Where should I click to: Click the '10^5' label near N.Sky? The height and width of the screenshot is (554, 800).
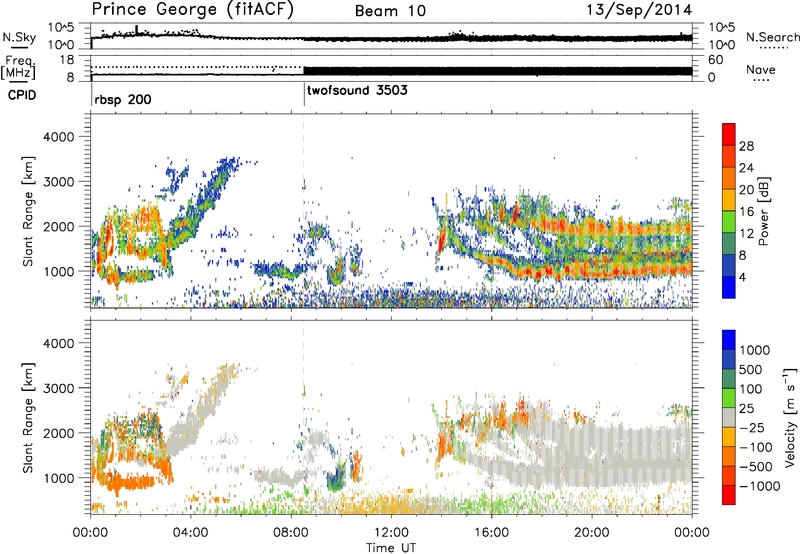pos(61,28)
